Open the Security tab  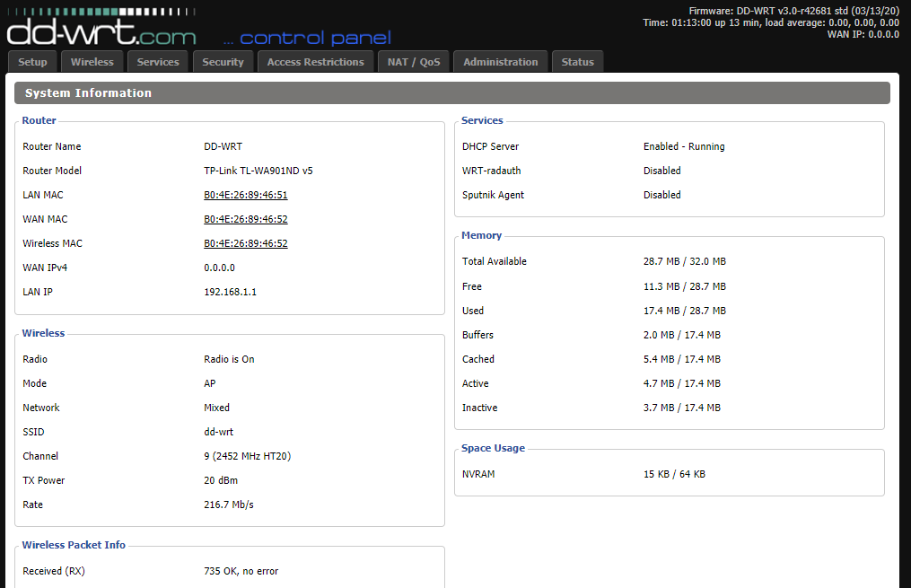pyautogui.click(x=223, y=62)
